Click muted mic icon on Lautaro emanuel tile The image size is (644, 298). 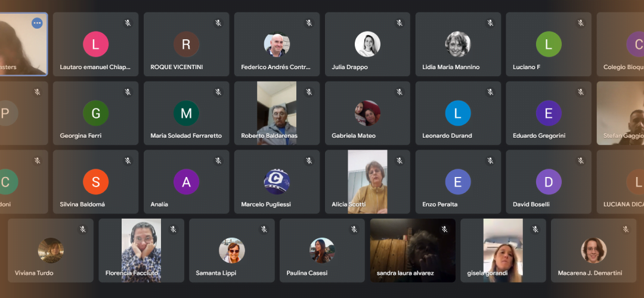click(x=128, y=23)
